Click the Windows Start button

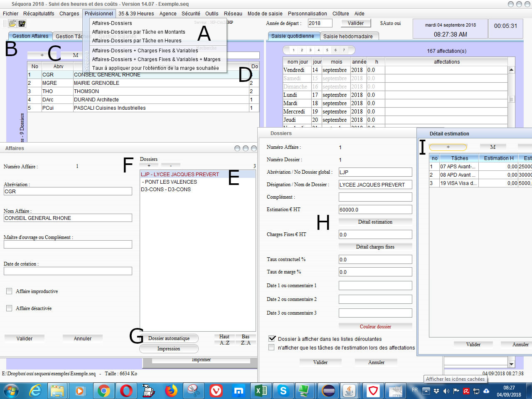pos(11,391)
